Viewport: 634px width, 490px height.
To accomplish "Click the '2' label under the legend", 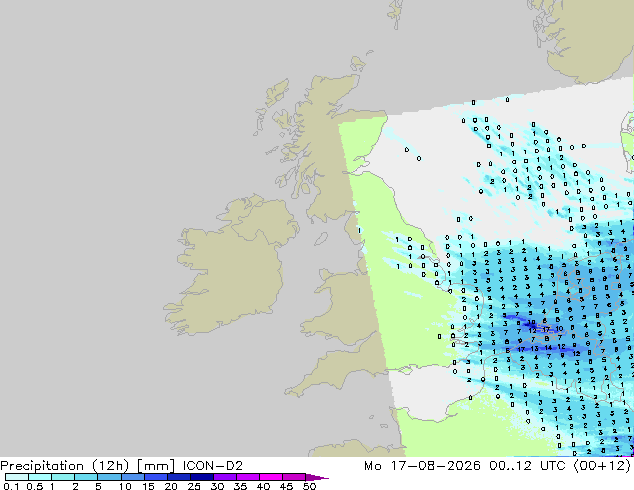I will (x=75, y=486).
